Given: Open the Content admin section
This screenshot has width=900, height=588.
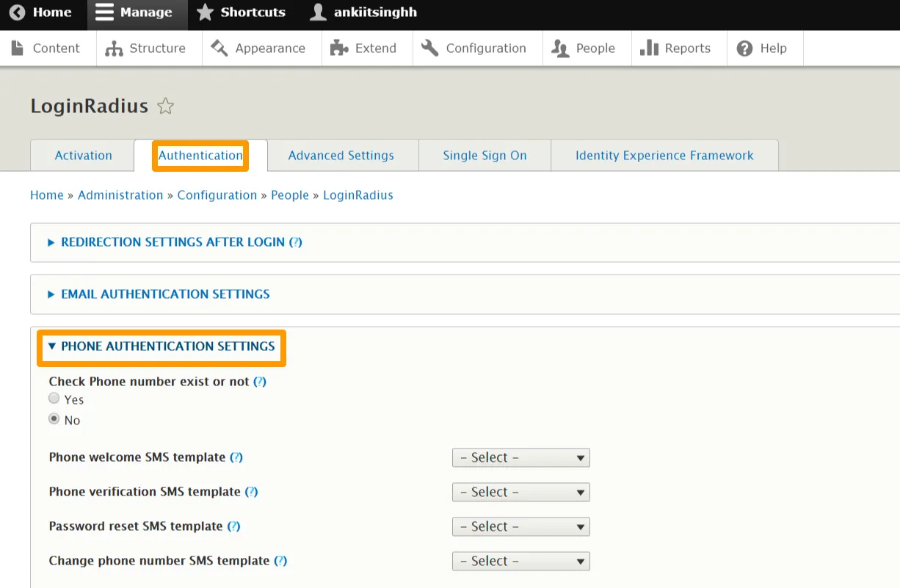Looking at the screenshot, I should (47, 48).
